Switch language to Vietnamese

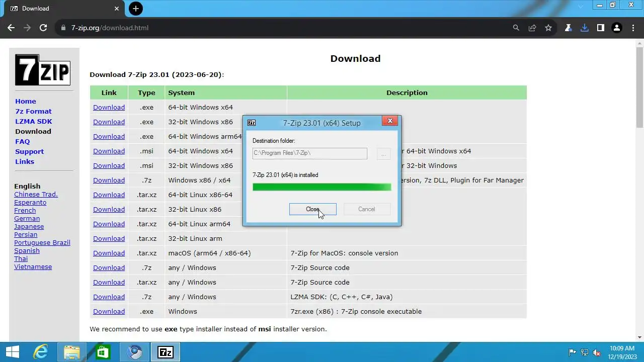coord(33,266)
